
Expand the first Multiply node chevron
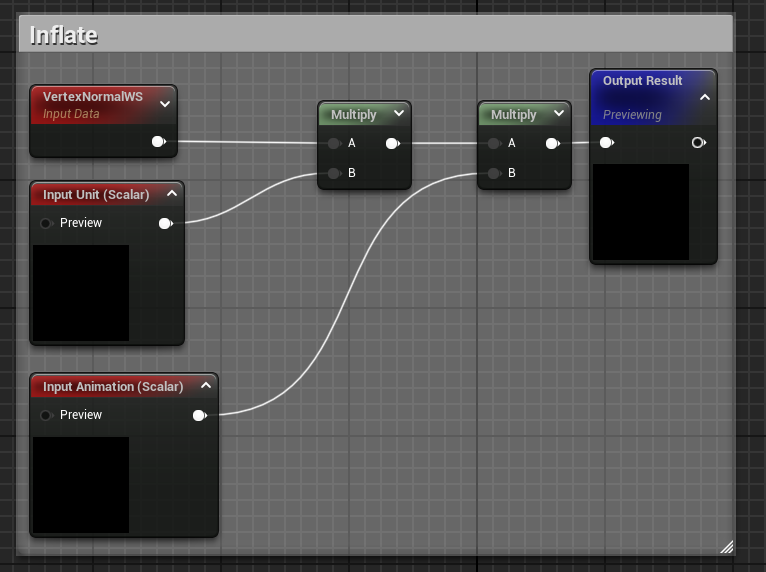399,113
